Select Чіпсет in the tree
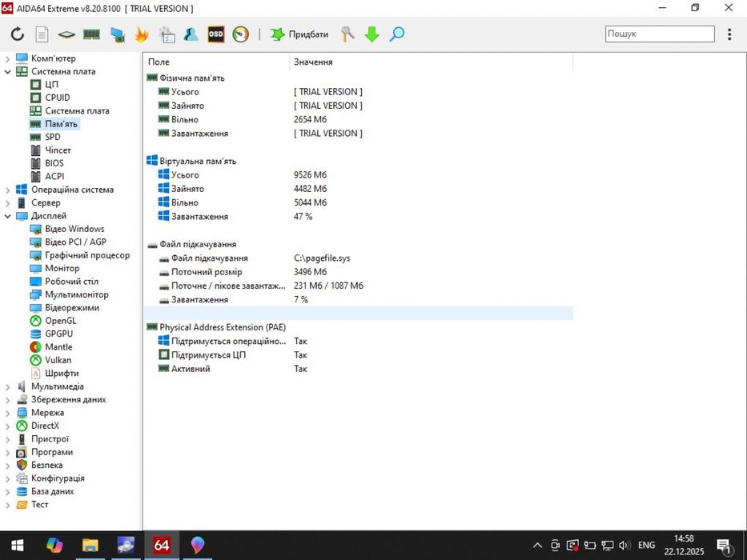The width and height of the screenshot is (747, 560). 58,150
